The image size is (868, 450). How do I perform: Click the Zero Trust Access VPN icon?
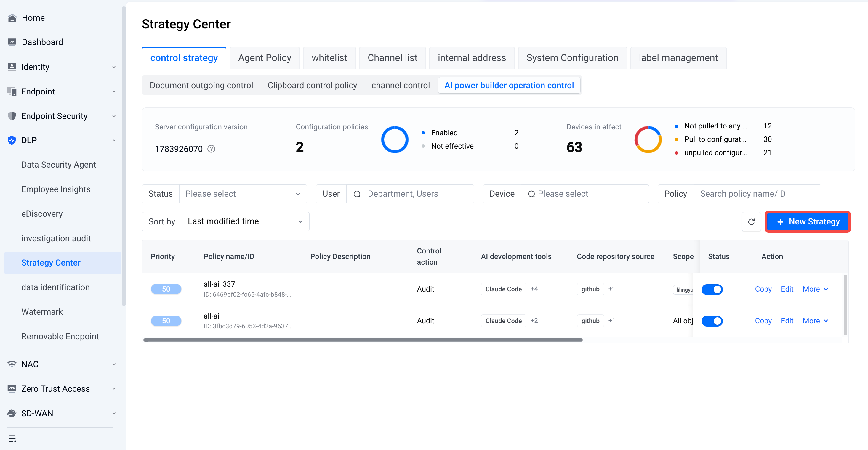click(x=12, y=389)
